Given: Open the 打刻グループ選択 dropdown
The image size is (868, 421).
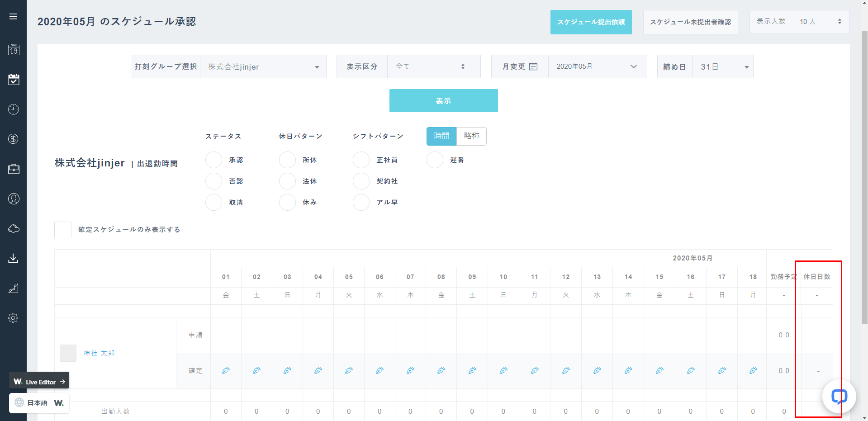Looking at the screenshot, I should [263, 67].
